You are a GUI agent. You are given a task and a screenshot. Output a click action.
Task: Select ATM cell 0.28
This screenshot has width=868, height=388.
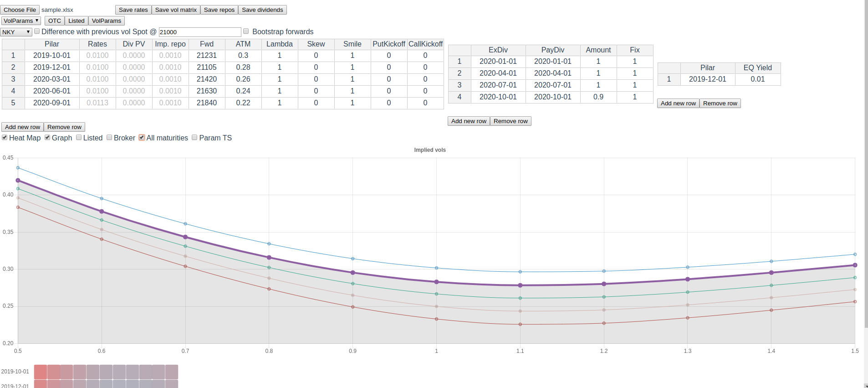tap(243, 67)
